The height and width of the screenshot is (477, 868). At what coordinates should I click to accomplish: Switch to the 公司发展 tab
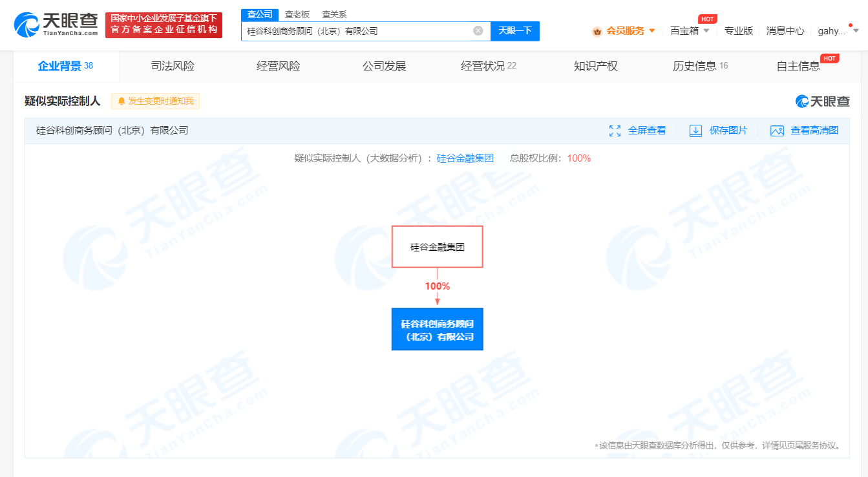(384, 66)
